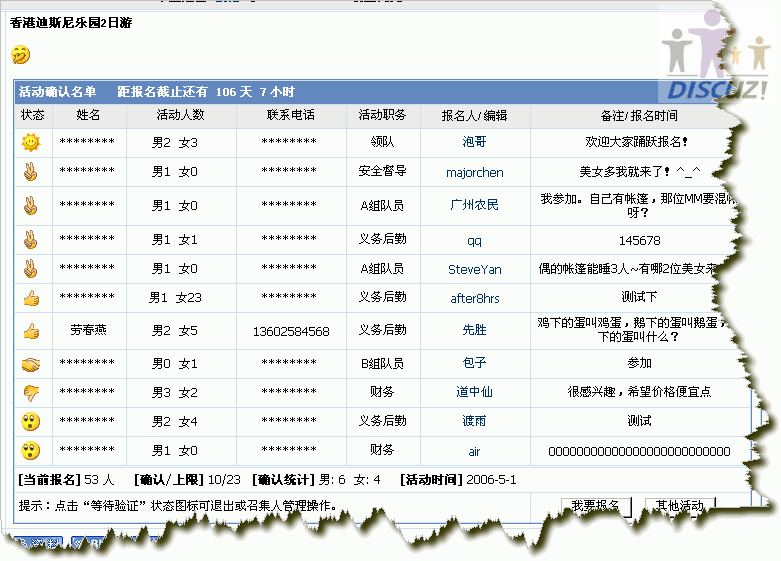781x561 pixels.
Task: Click the victory-hand icon in qq's row
Action: pyautogui.click(x=31, y=240)
